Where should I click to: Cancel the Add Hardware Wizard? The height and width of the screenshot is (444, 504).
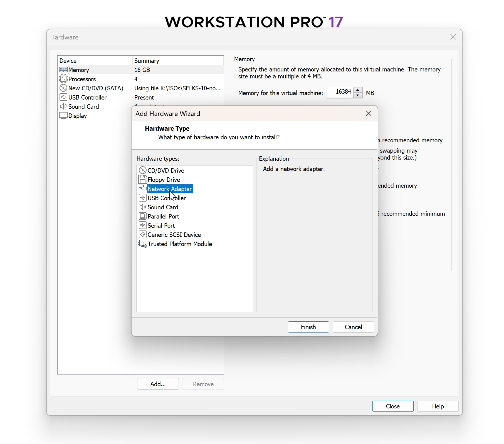353,327
